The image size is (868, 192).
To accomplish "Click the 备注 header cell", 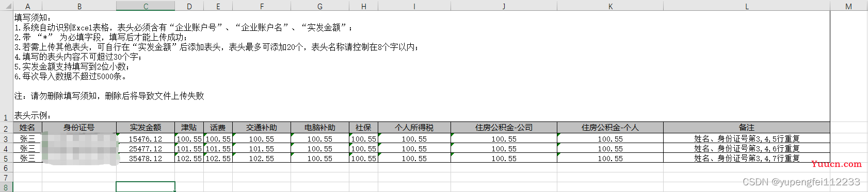I will coord(747,128).
